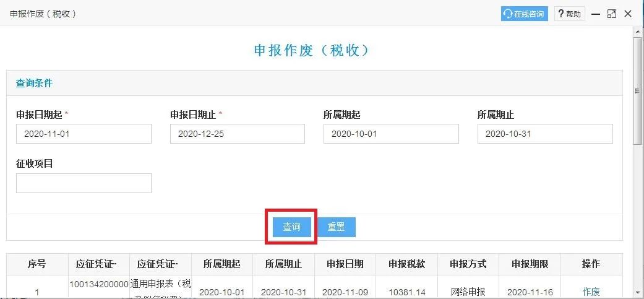The width and height of the screenshot is (644, 299).
Task: Close the 申报作废 window
Action: pyautogui.click(x=628, y=14)
